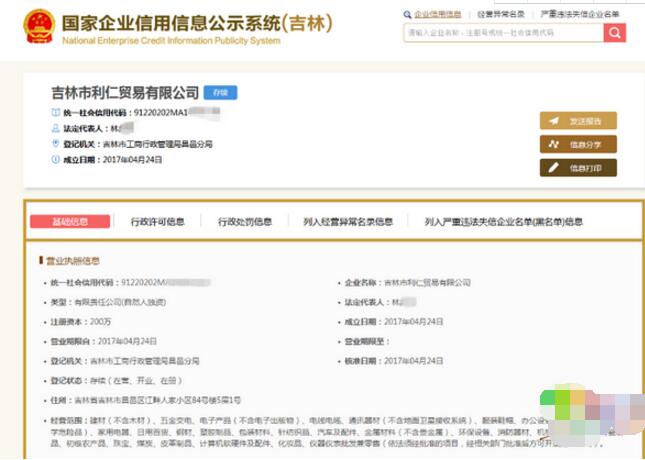Select the 基础信息 tab
Screen dimensions: 645x460
pyautogui.click(x=70, y=221)
